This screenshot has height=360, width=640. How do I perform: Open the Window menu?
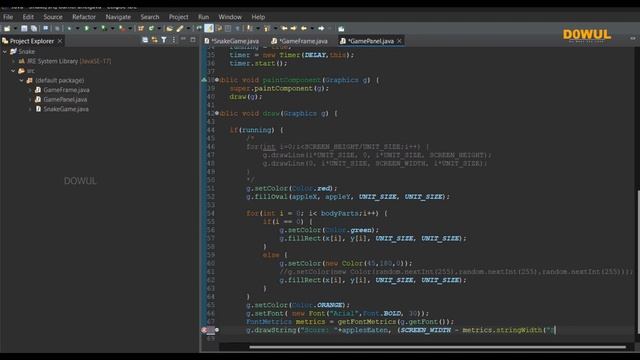(x=230, y=17)
